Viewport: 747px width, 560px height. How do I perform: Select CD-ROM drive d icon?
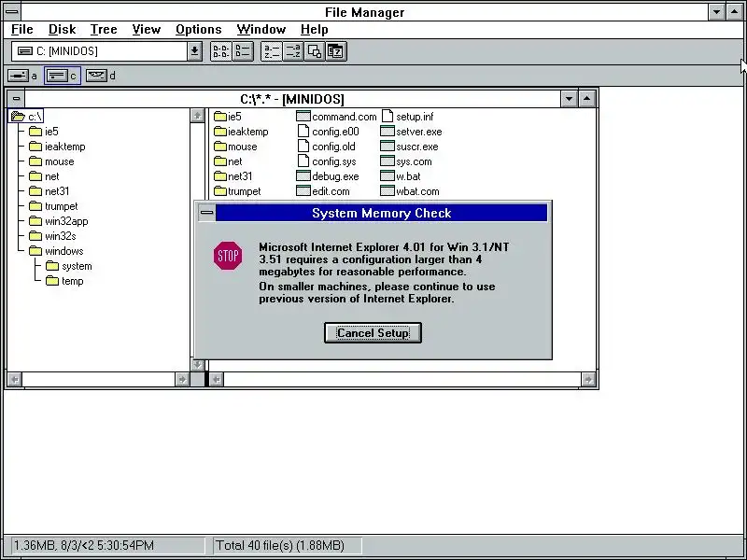point(96,76)
